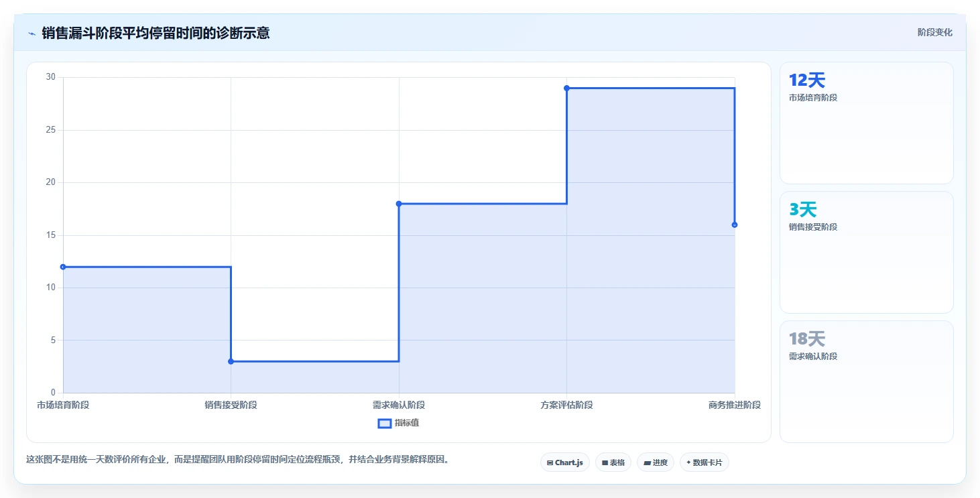Click the y-axis value 25
980x498 pixels.
51,130
